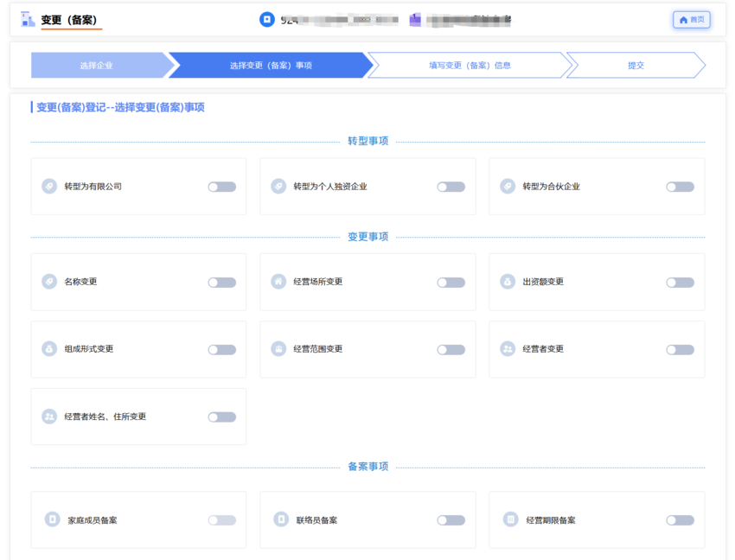Click the 变更（备案） page title

click(69, 20)
